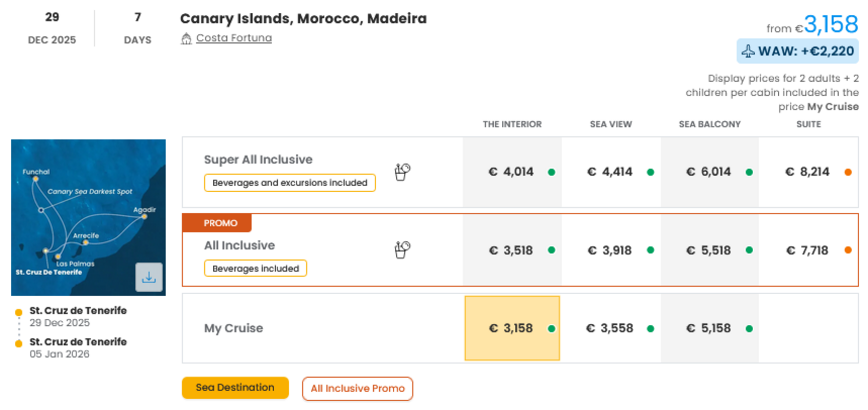Select the SEA BALCONY column header
Viewport: 868px width, 410px height.
coord(710,124)
